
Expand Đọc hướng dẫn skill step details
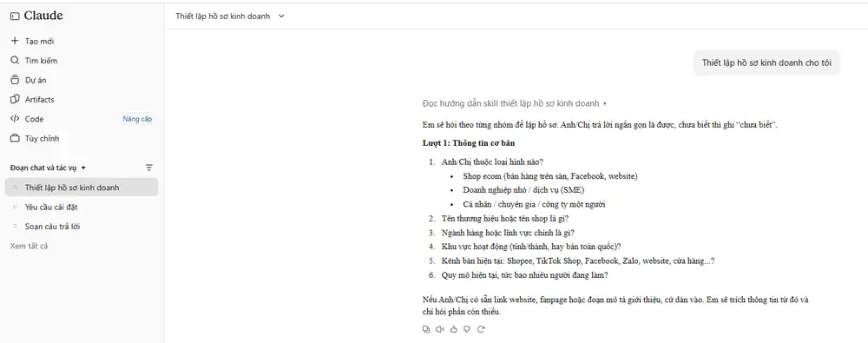pyautogui.click(x=605, y=103)
